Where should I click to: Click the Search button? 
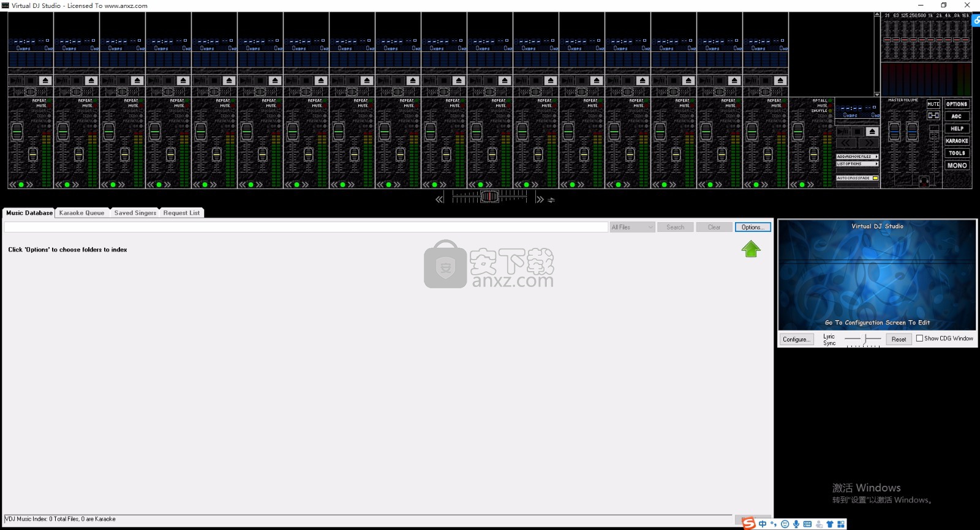click(676, 227)
